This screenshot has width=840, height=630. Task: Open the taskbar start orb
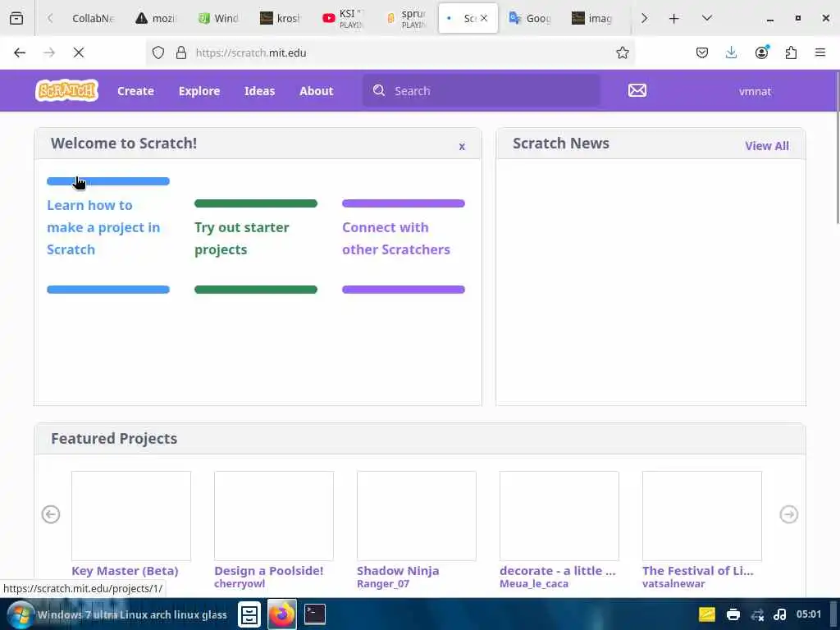pos(20,614)
